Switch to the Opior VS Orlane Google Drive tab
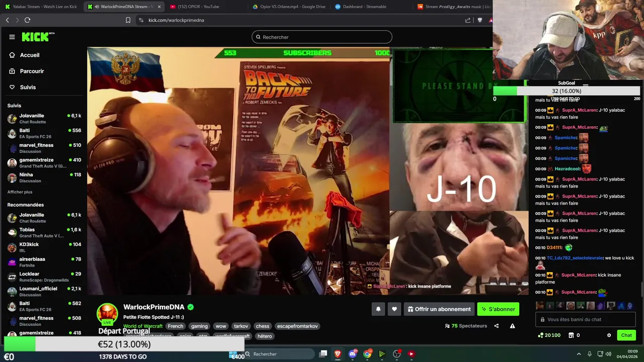Image resolution: width=644 pixels, height=362 pixels. (x=289, y=7)
